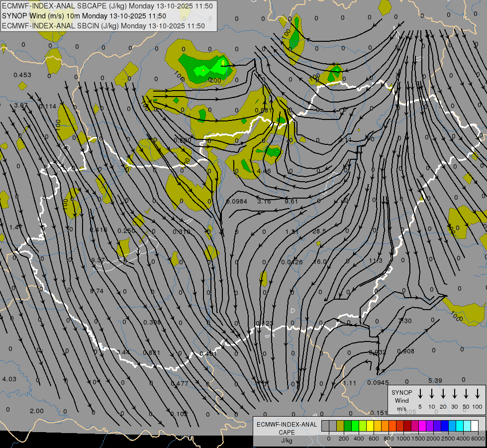Click the 11.3 value on the map
This screenshot has width=487, height=448.
376,260
